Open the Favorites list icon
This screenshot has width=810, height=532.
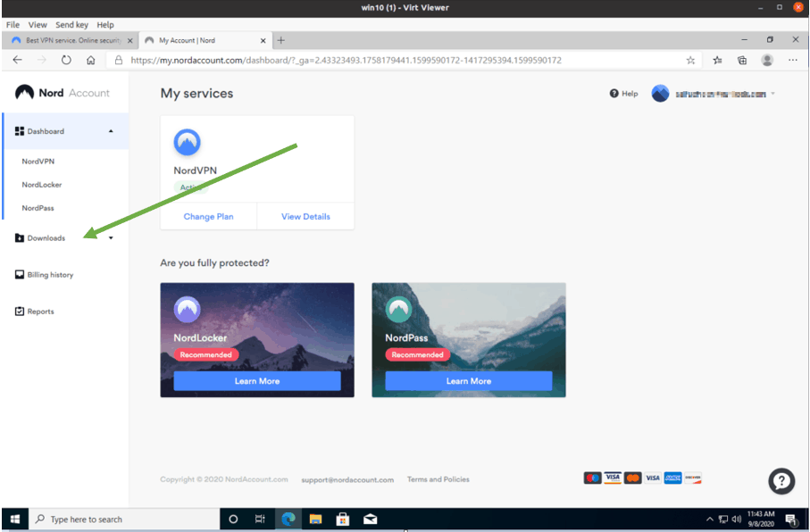(x=717, y=61)
